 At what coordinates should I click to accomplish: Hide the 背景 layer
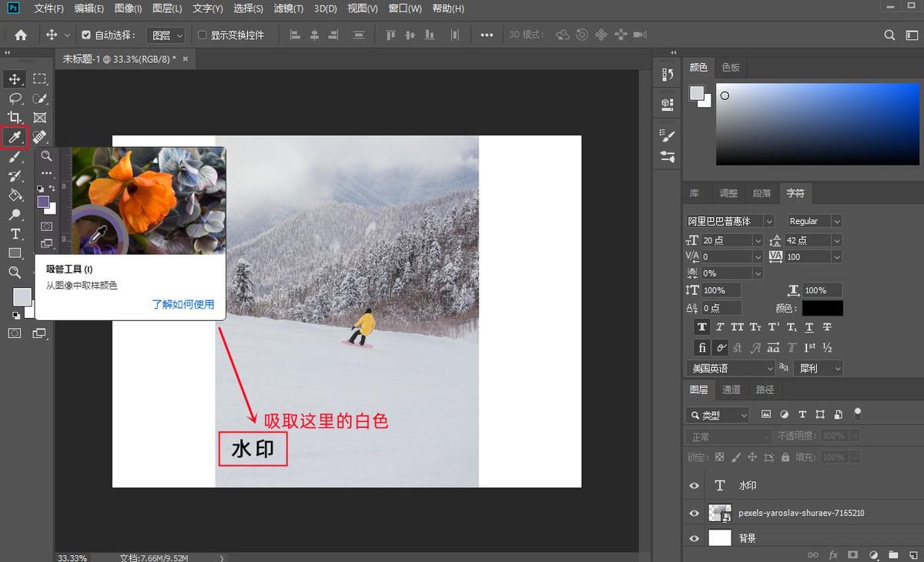(695, 538)
